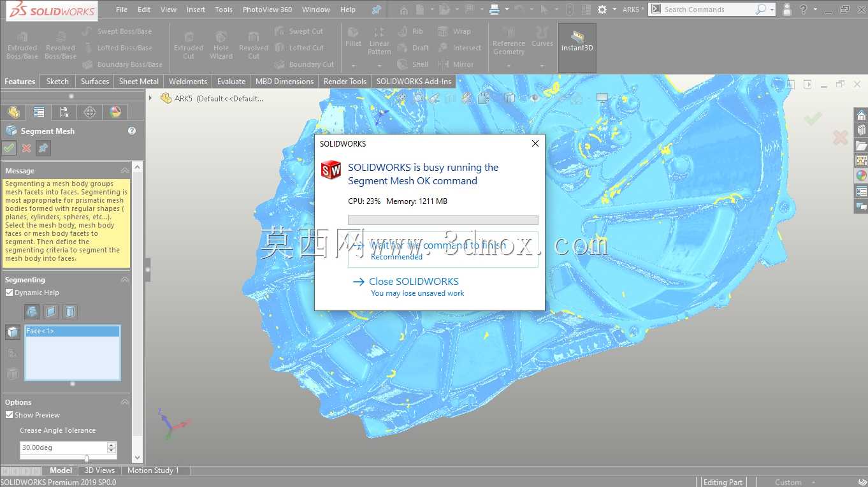
Task: Switch to the Model tab
Action: (x=61, y=470)
